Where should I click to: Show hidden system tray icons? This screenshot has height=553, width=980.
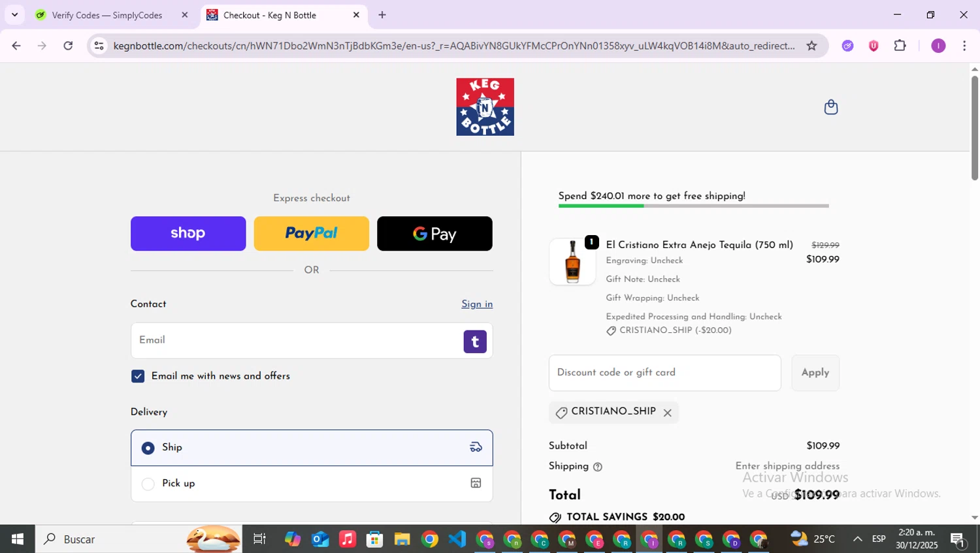tap(857, 539)
